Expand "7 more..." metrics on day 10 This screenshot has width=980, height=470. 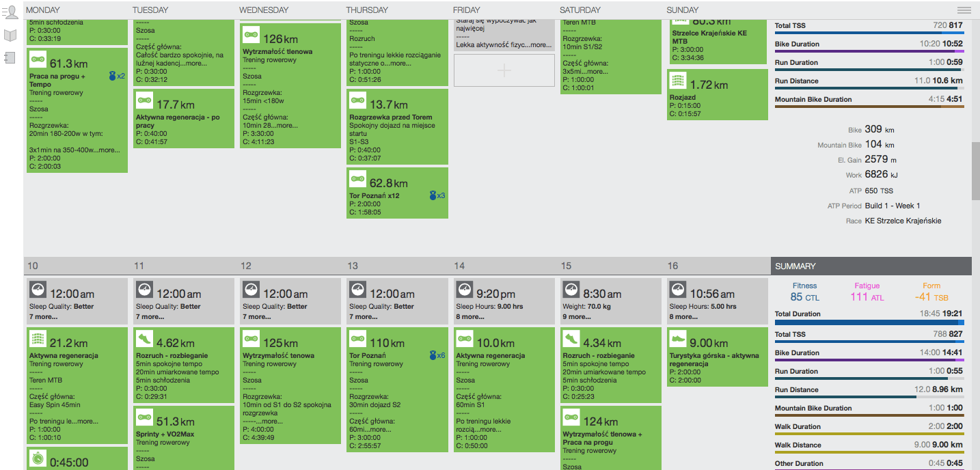(x=42, y=317)
